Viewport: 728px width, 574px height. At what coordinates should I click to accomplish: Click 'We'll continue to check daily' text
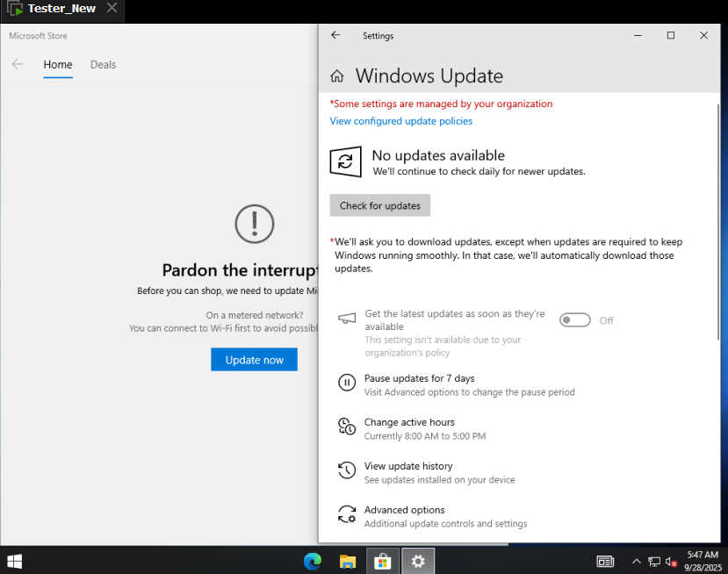[x=479, y=172]
